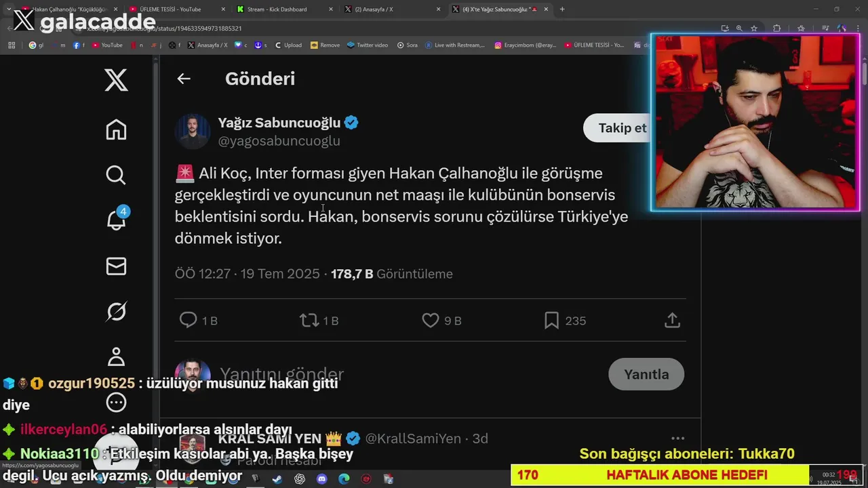Open the Notifications bell icon
868x488 pixels.
pos(116,220)
